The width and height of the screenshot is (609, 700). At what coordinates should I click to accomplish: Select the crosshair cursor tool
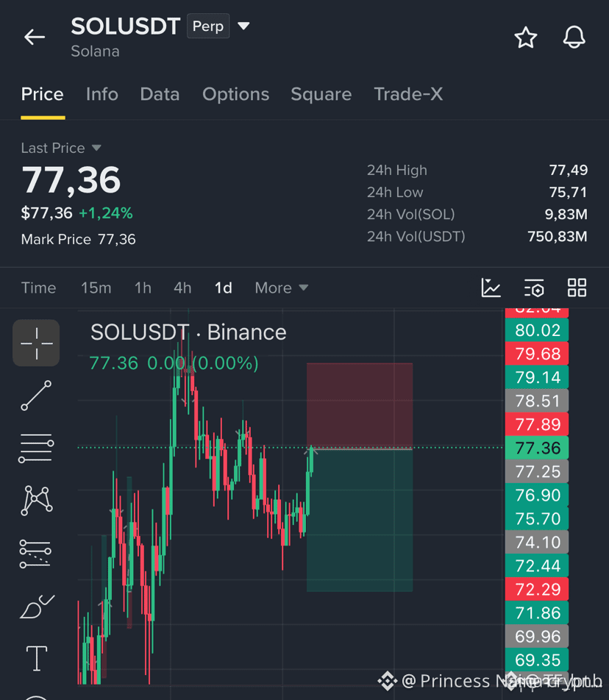(x=36, y=343)
